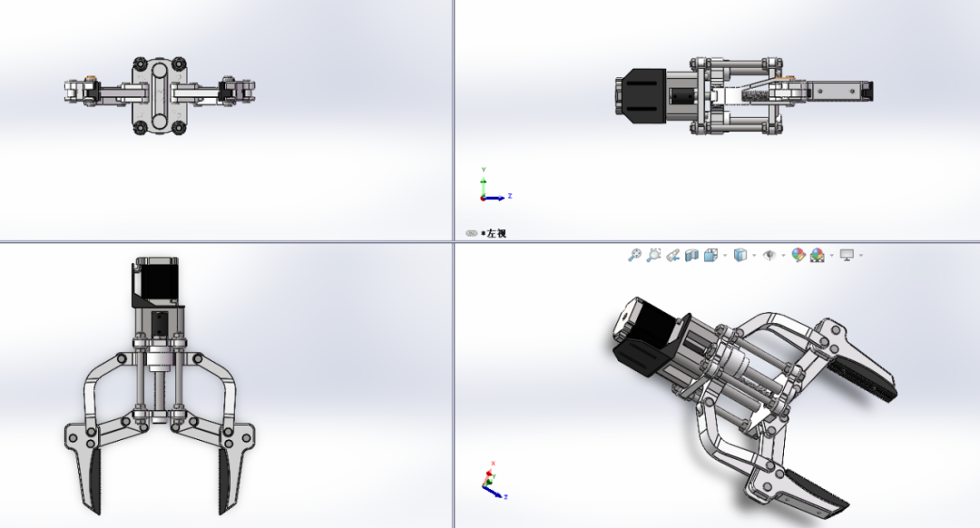Click the view link icon beside 左视

coord(472,233)
